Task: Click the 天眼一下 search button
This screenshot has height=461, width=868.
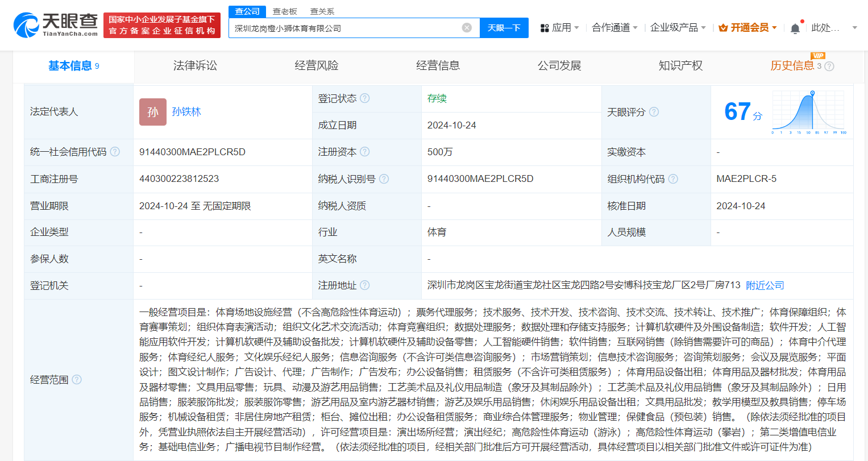Action: (x=504, y=28)
